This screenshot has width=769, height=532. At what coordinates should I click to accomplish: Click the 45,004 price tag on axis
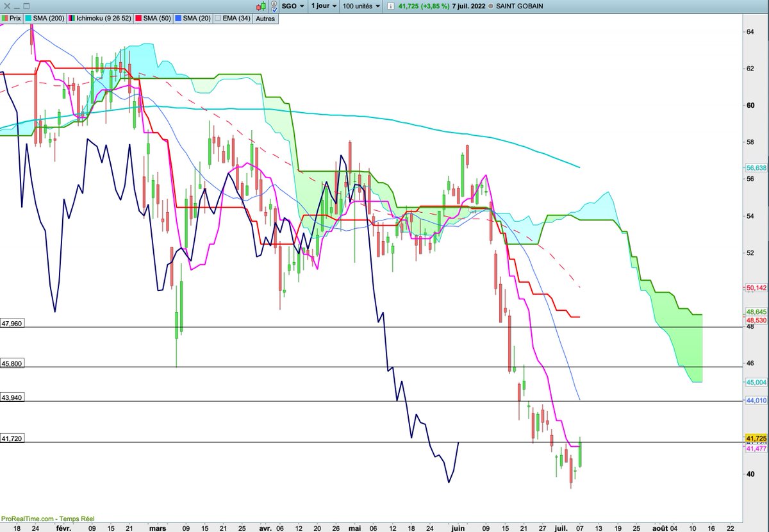point(757,382)
